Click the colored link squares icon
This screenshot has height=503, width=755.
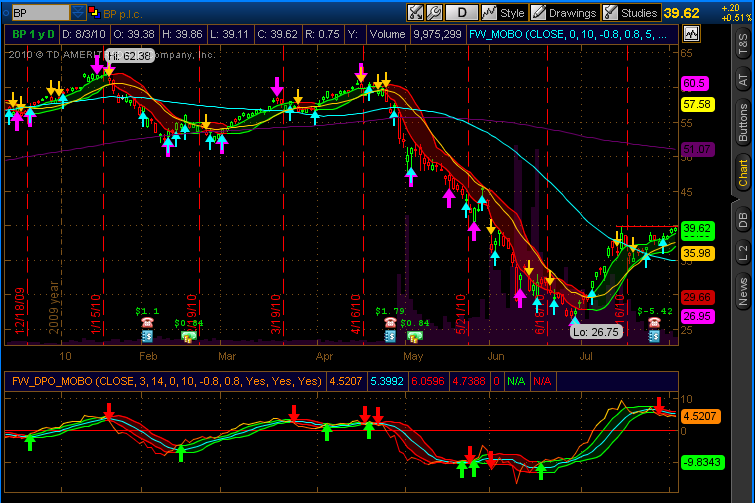click(x=94, y=13)
